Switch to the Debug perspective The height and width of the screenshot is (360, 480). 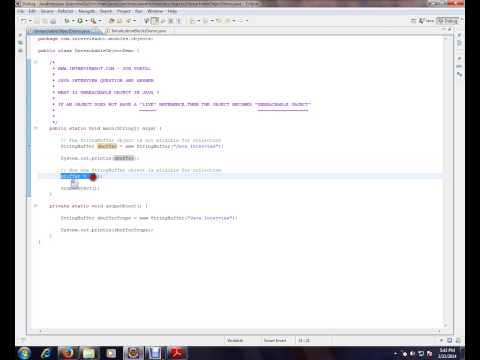click(x=448, y=21)
